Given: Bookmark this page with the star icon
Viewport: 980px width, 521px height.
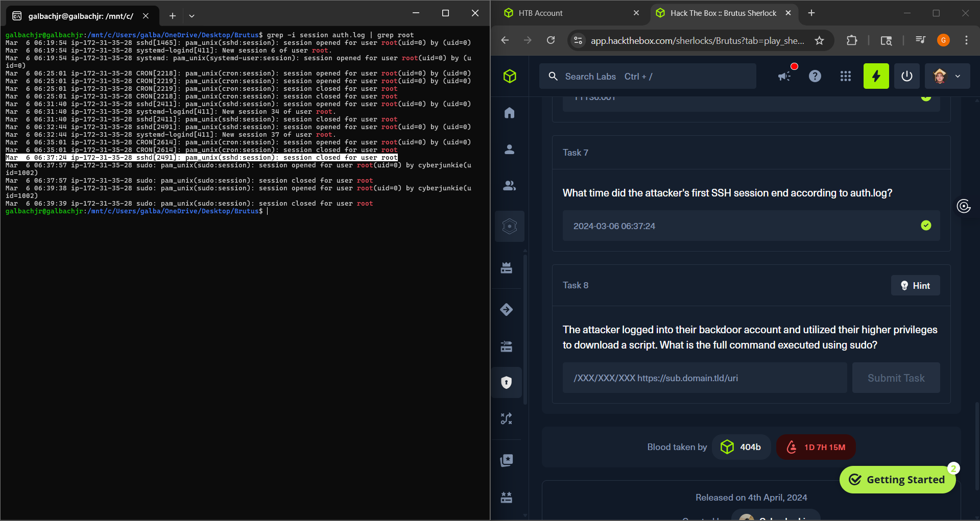Looking at the screenshot, I should tap(820, 40).
